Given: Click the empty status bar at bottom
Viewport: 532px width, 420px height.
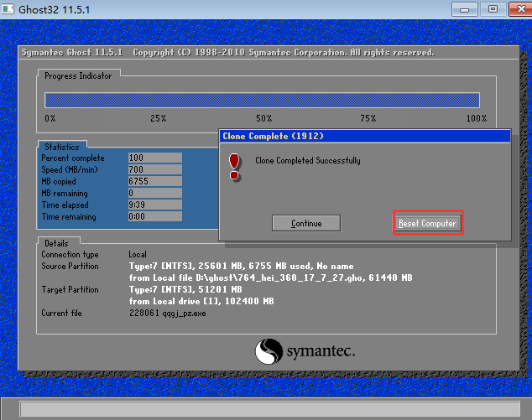Looking at the screenshot, I should [x=265, y=408].
